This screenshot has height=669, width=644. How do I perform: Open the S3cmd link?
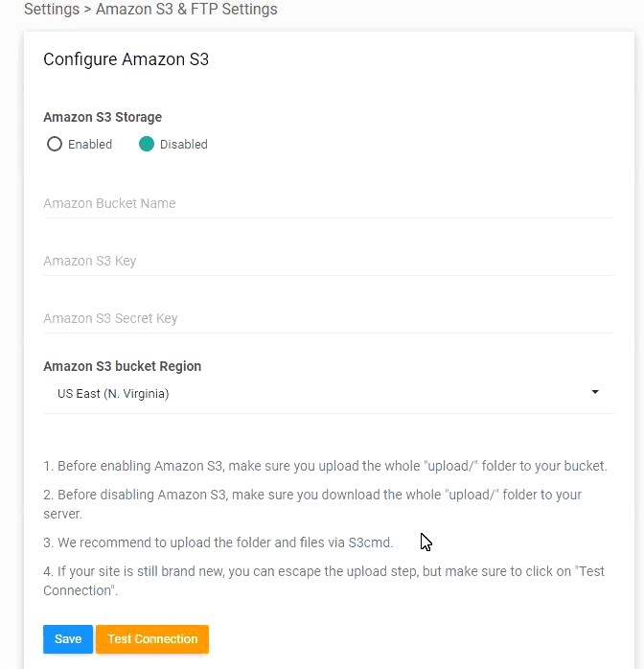point(369,542)
